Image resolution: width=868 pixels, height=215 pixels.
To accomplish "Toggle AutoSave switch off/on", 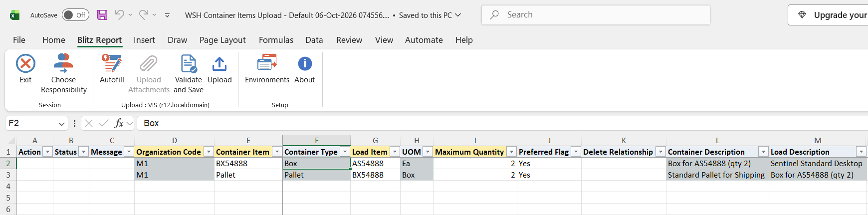I will coord(75,15).
